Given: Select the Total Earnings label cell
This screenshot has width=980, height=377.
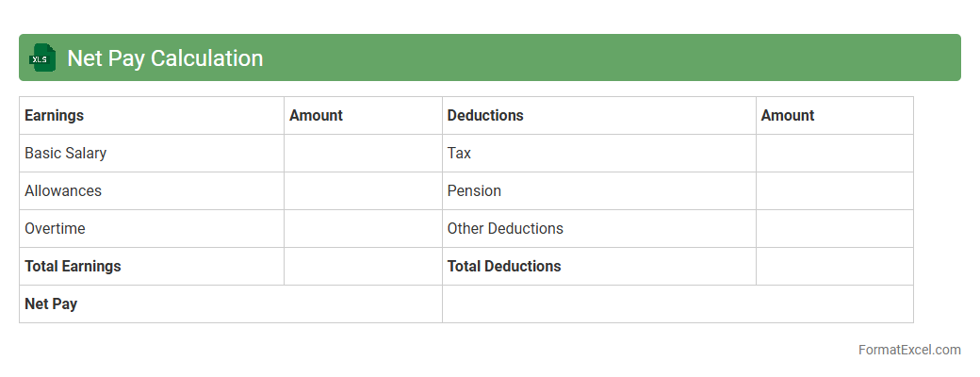Looking at the screenshot, I should click(151, 267).
